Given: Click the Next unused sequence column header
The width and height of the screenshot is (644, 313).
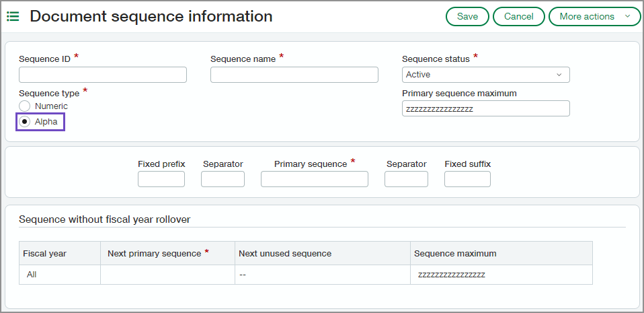Looking at the screenshot, I should click(x=285, y=254).
